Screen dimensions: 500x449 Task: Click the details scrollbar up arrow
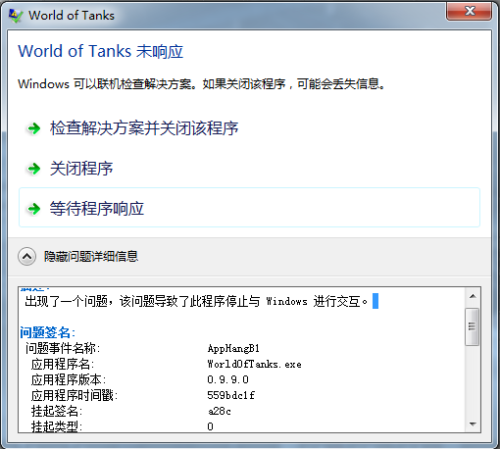pyautogui.click(x=472, y=296)
